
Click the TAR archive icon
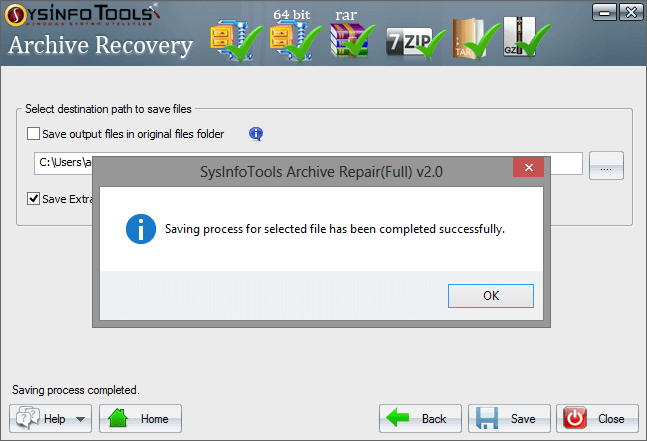[x=475, y=38]
